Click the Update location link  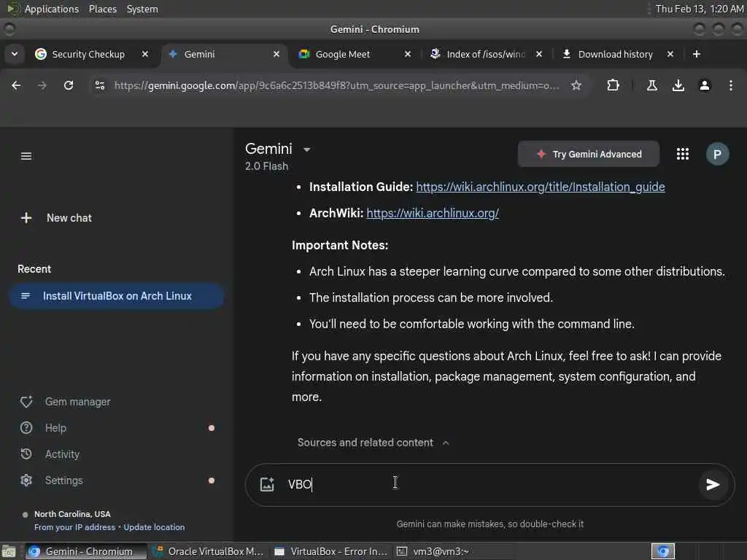[154, 527]
